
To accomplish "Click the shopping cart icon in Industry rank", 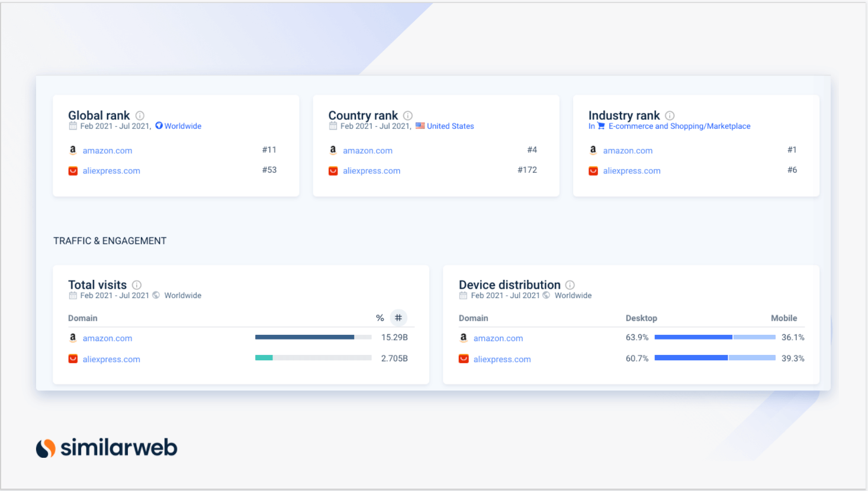I will 602,126.
